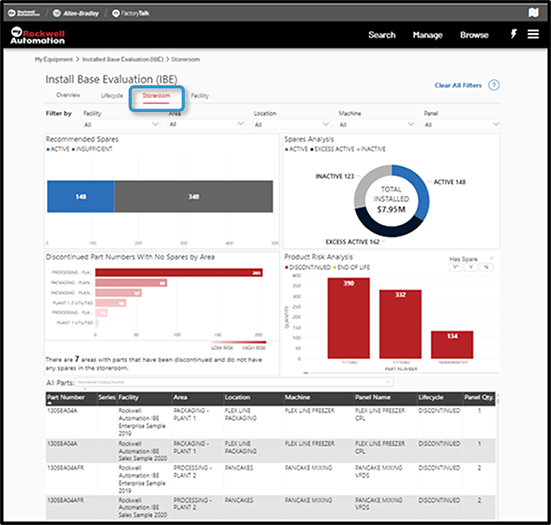Click the Rockwell Automation main logo
Screen dimensions: 551x525
click(x=38, y=35)
